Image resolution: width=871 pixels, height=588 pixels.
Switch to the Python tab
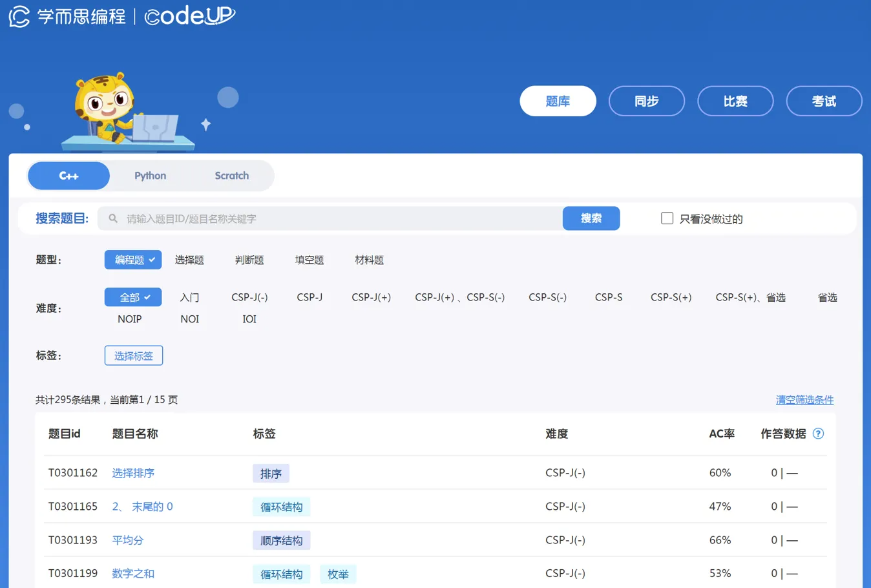coord(150,176)
